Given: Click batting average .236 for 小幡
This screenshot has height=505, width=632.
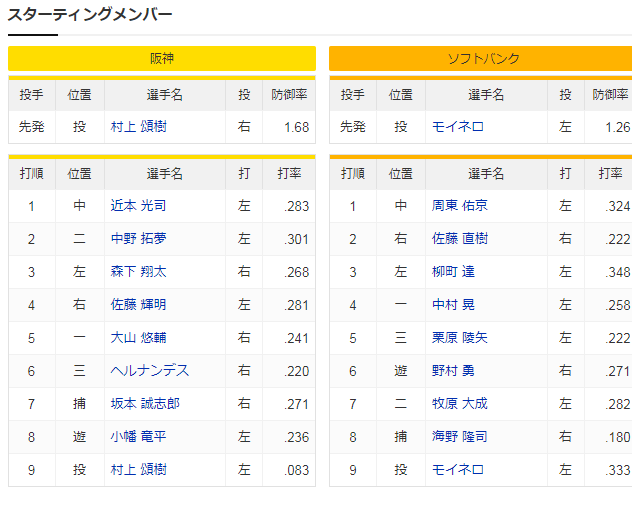Looking at the screenshot, I should (297, 437).
